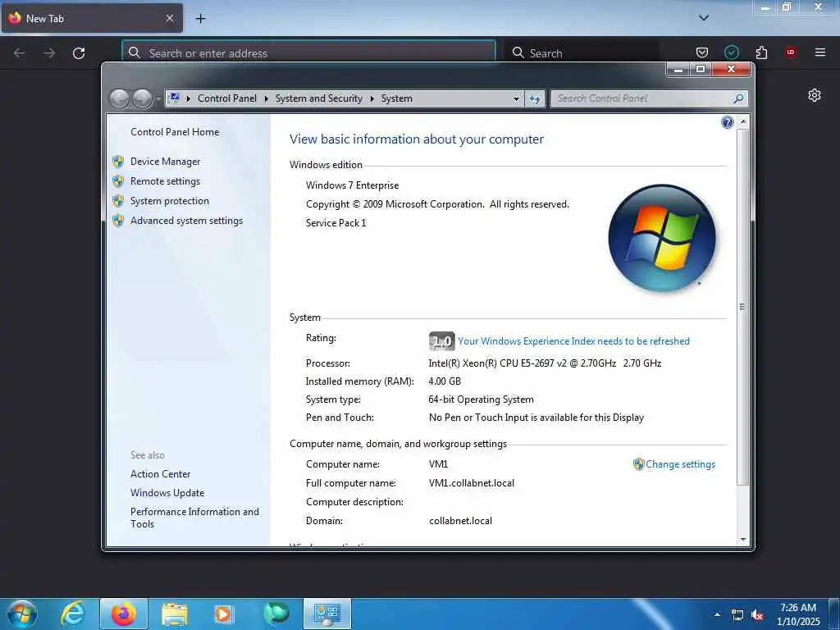Select the New Tab tab in Firefox
The width and height of the screenshot is (840, 630).
pyautogui.click(x=92, y=18)
